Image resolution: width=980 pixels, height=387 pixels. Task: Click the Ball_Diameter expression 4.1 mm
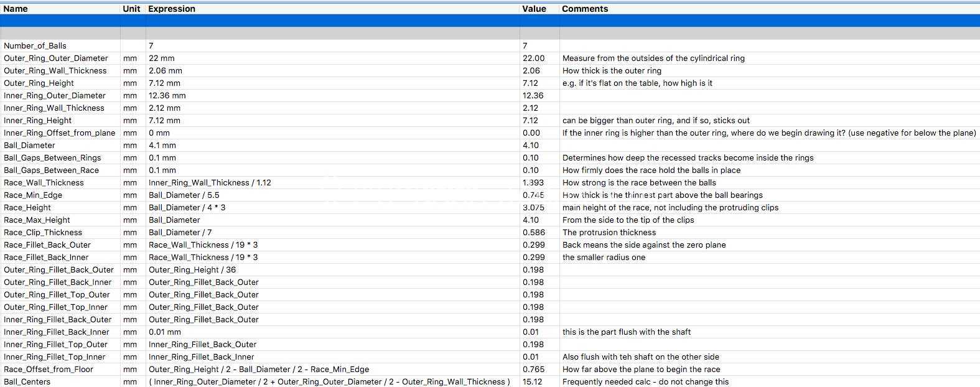[x=162, y=145]
